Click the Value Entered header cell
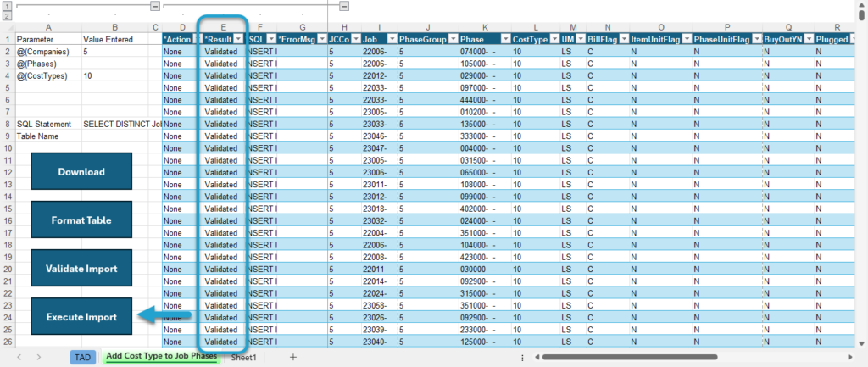This screenshot has width=868, height=367. 115,39
